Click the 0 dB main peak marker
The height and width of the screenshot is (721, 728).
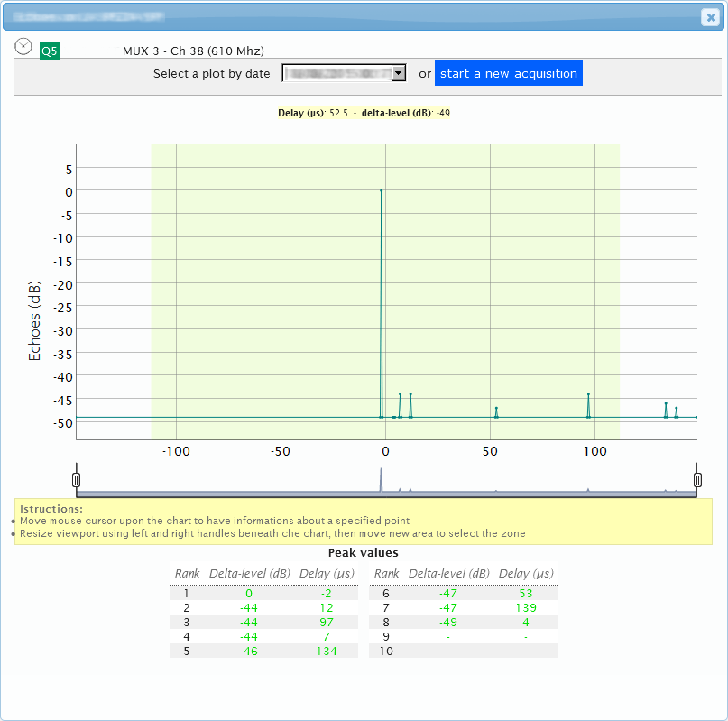382,190
